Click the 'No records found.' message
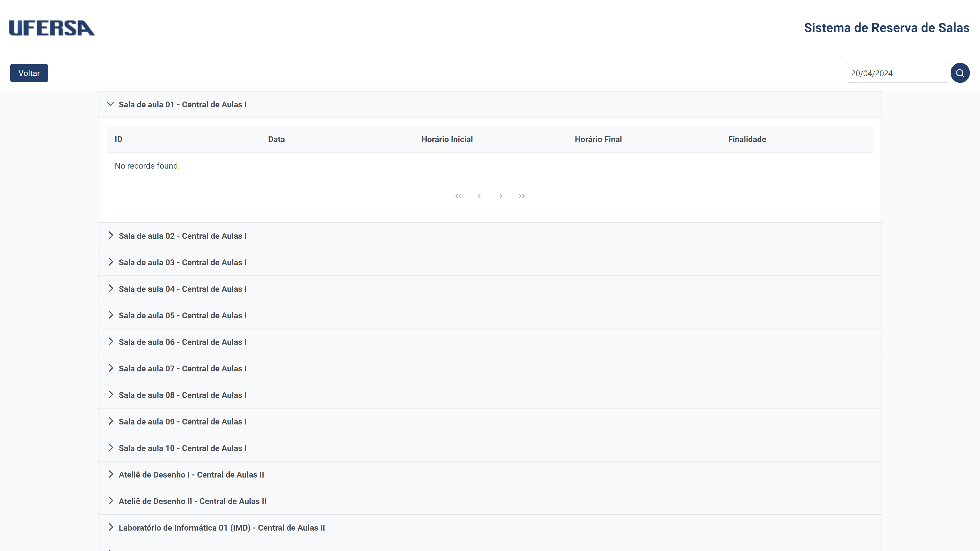The height and width of the screenshot is (551, 980). [x=147, y=166]
